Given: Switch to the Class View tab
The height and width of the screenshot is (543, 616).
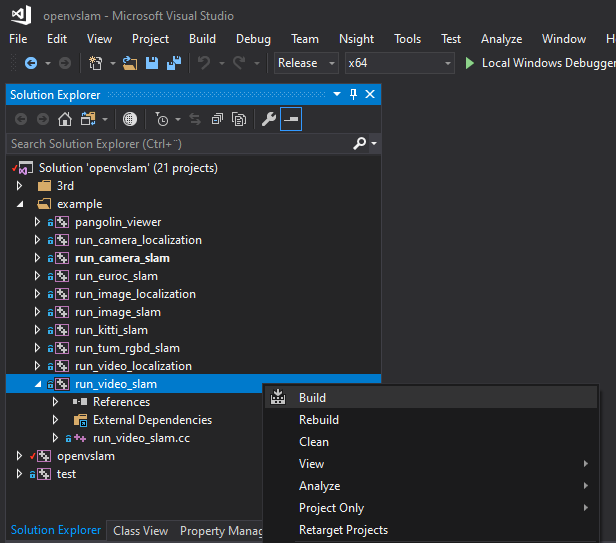Looking at the screenshot, I should click(x=141, y=531).
